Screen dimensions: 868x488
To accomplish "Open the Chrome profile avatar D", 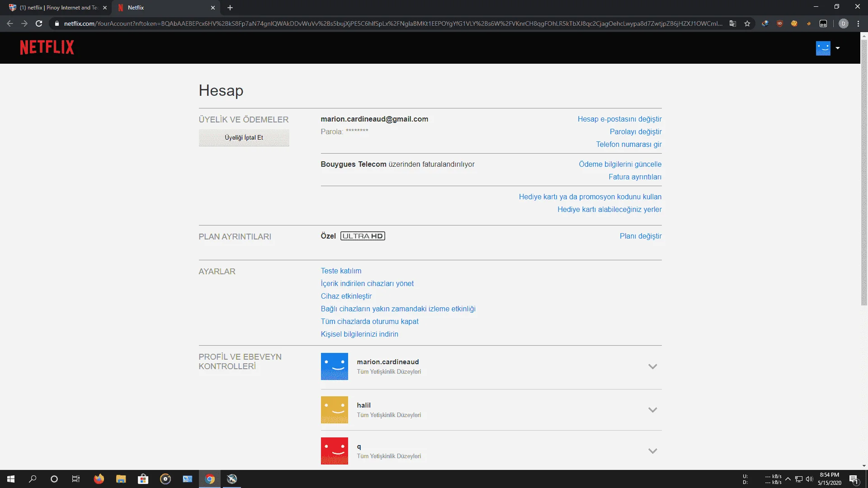I will coord(844,23).
